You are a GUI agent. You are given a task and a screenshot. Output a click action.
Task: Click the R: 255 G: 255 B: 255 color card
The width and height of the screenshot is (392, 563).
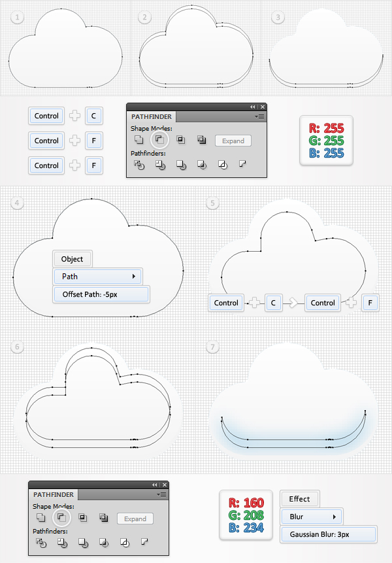(x=327, y=141)
